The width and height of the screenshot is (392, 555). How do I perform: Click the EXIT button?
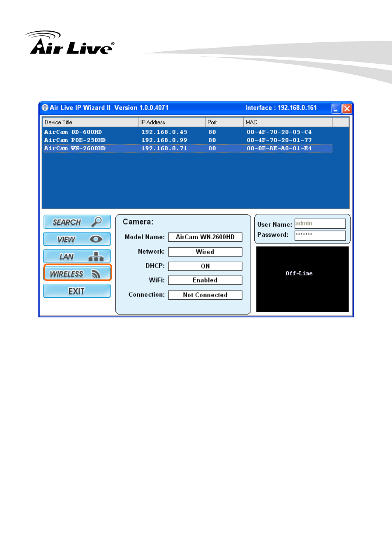tap(77, 291)
